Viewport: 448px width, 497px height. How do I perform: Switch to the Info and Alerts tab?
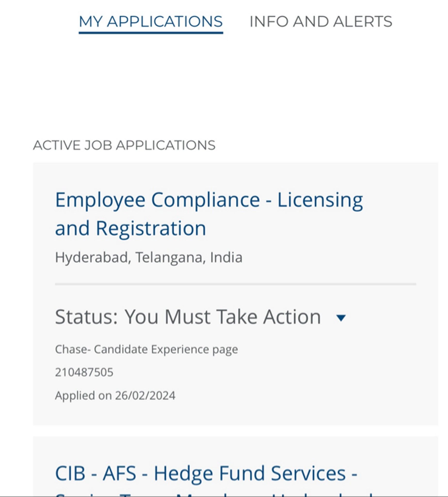pos(321,22)
